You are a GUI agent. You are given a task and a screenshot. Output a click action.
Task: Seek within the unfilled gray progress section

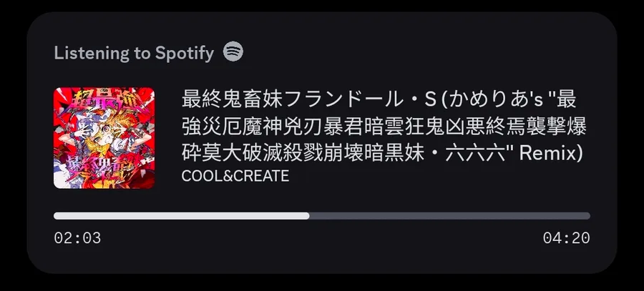450,216
